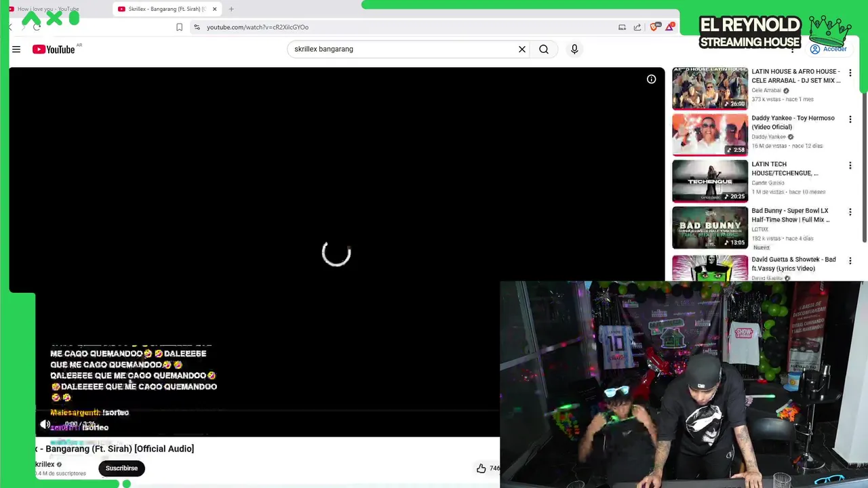Run search using the magnifier button

point(544,49)
